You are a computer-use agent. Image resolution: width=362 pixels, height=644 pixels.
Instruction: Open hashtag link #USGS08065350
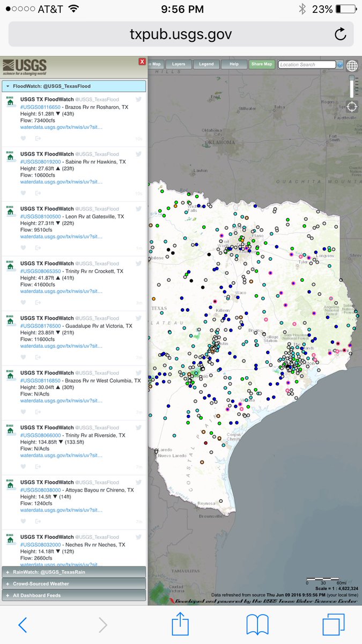pos(40,272)
